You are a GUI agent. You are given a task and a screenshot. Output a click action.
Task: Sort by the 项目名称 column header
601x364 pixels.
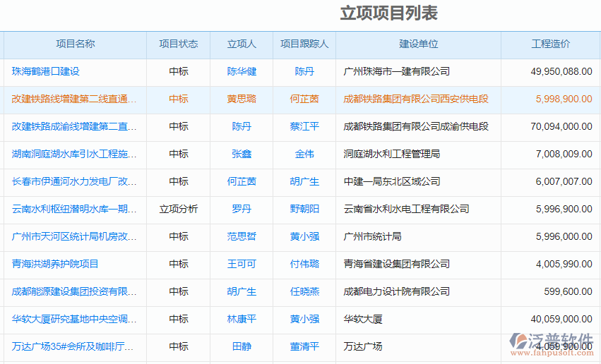point(75,44)
